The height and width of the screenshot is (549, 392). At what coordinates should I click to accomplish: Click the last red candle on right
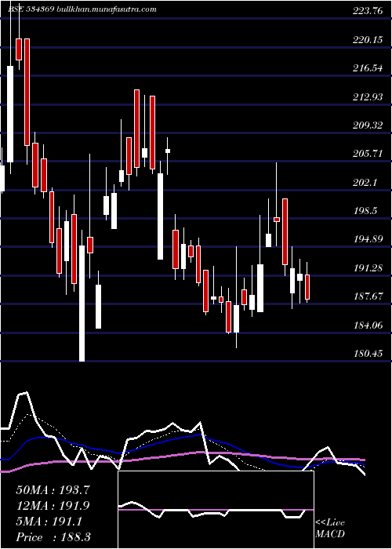click(x=307, y=287)
